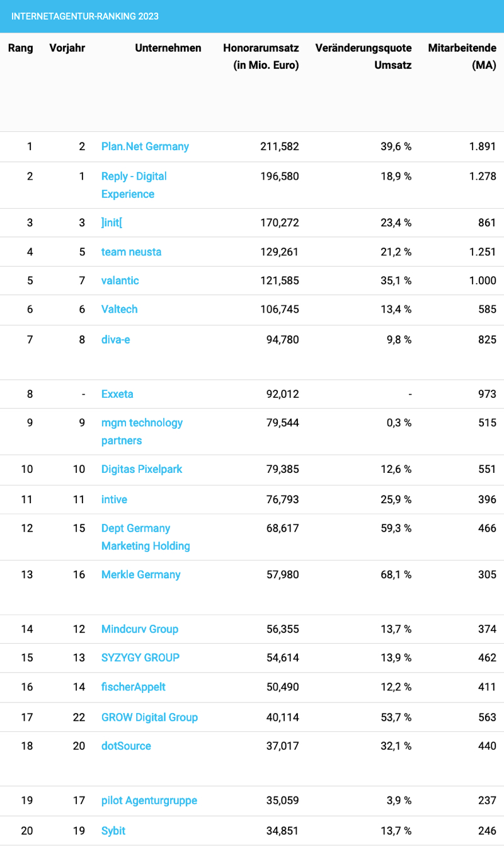Click the intive company link

(114, 499)
